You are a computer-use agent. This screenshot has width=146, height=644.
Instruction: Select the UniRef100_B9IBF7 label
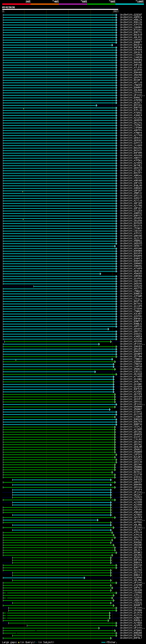(131, 80)
